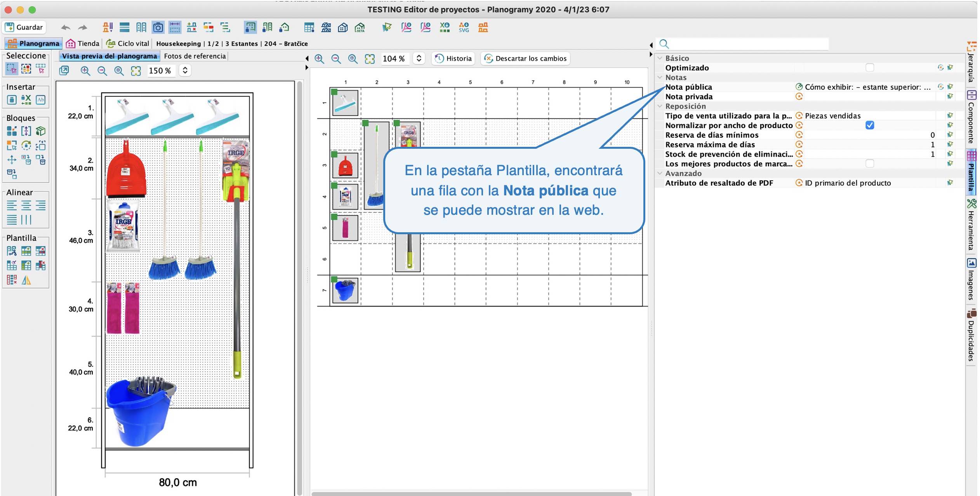Collapse properties panel with left arrow
The image size is (980, 496).
[651, 45]
